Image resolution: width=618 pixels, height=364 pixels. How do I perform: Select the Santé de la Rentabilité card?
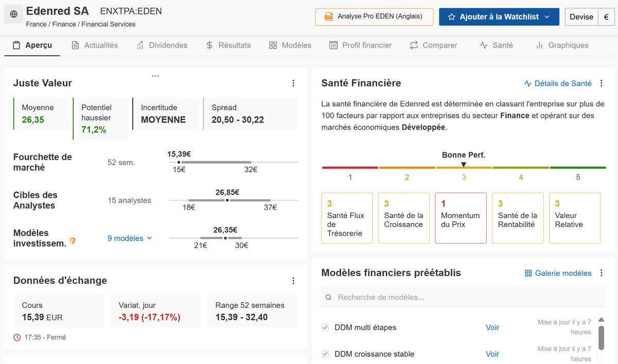coord(518,218)
